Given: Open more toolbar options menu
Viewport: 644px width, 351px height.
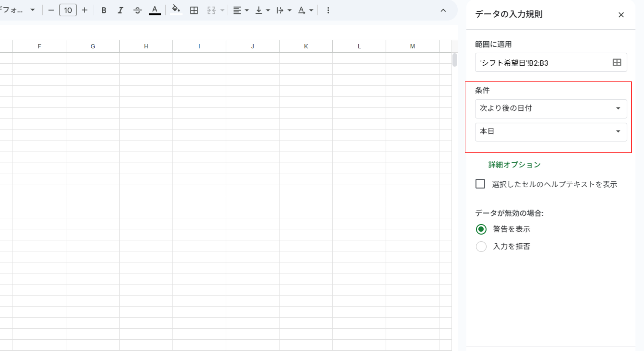Looking at the screenshot, I should (328, 10).
